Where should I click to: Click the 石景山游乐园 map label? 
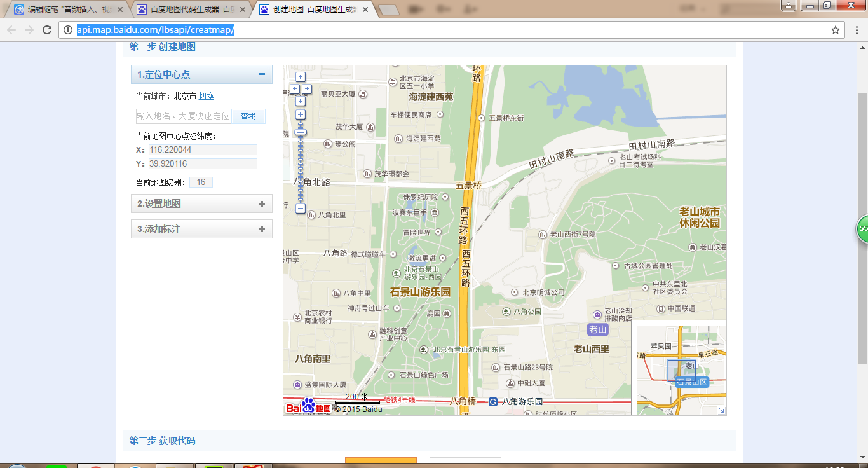coord(420,292)
